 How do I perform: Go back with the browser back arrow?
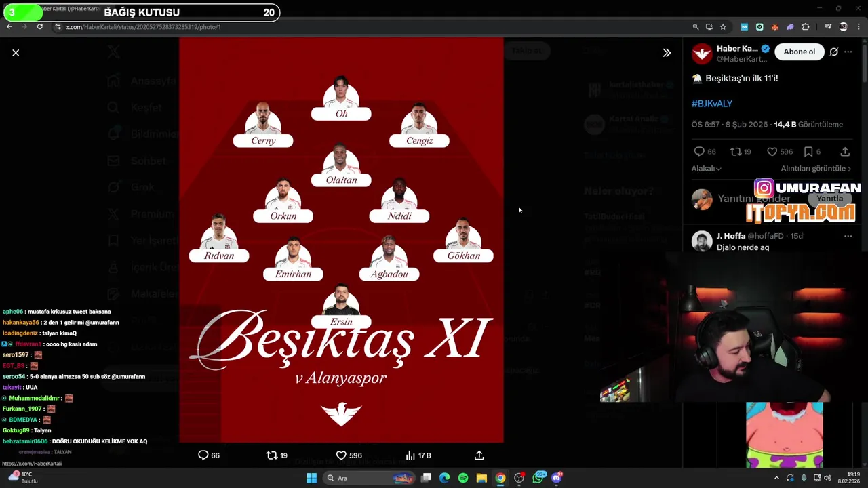click(x=9, y=26)
